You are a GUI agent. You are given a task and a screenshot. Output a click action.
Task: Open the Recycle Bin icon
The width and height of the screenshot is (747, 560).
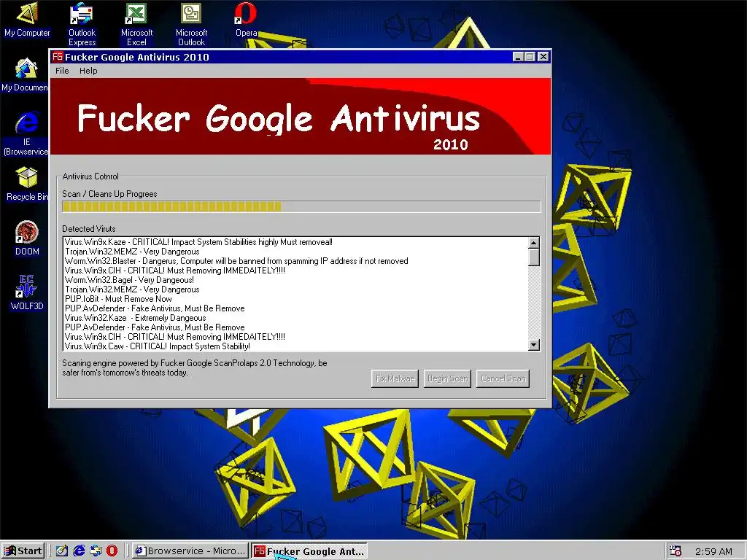pos(27,184)
